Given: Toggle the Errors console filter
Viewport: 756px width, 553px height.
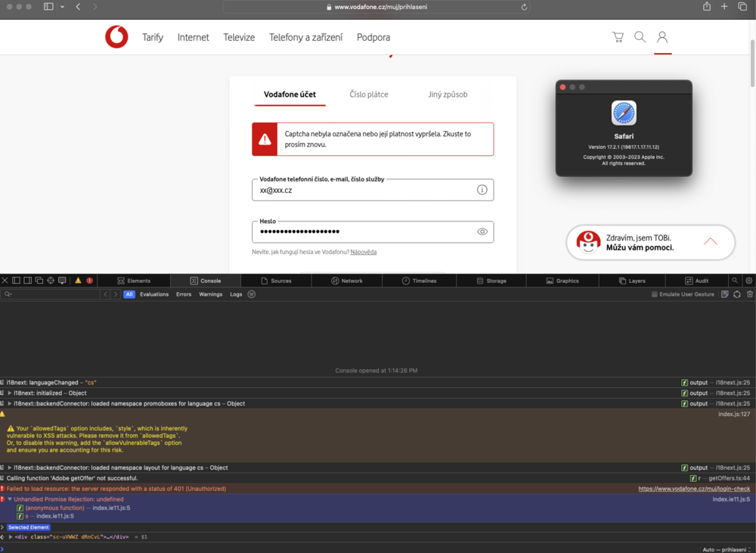Looking at the screenshot, I should coord(184,294).
